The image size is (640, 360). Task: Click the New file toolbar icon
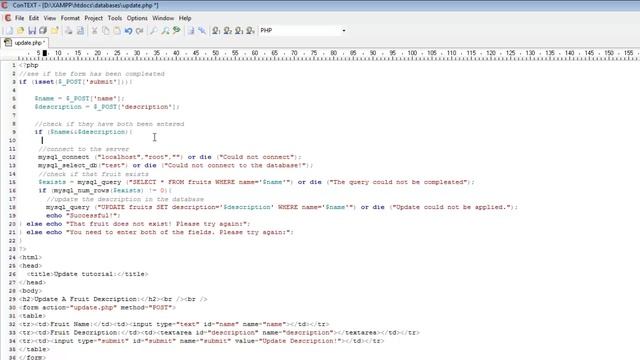[x=9, y=31]
